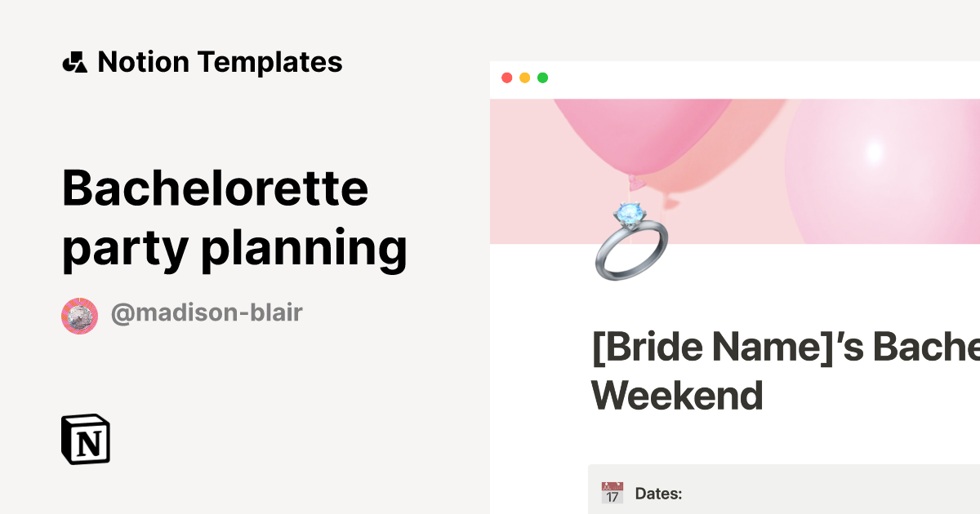Select the Dates: label text
Viewport: 980px width, 514px height.
658,494
